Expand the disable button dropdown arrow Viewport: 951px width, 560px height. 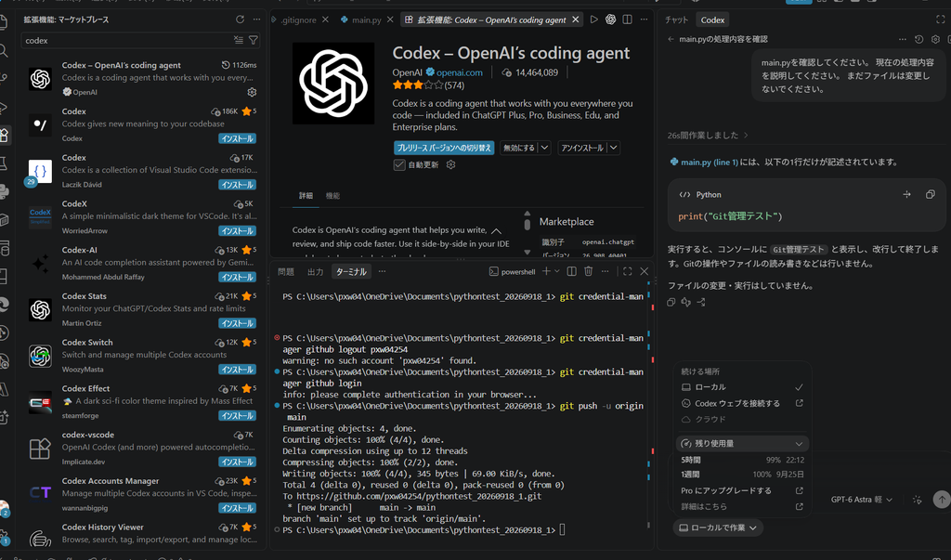click(x=544, y=148)
